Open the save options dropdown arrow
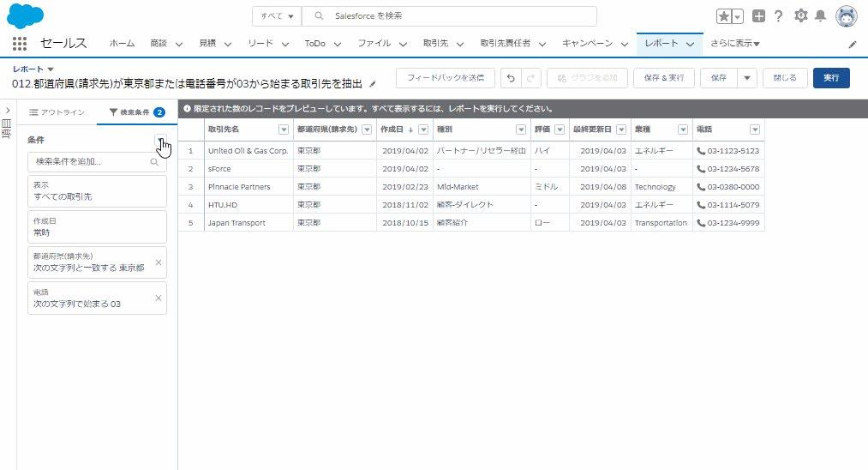 pyautogui.click(x=747, y=78)
